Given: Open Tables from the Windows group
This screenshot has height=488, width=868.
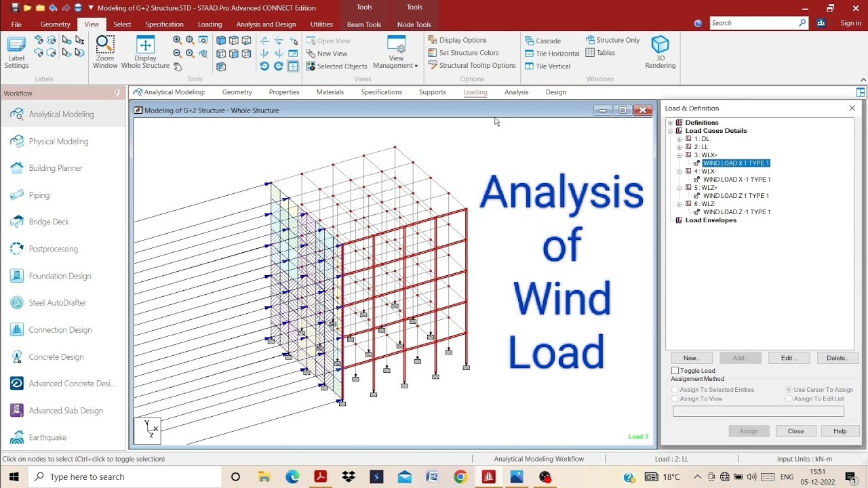Looking at the screenshot, I should [x=601, y=53].
